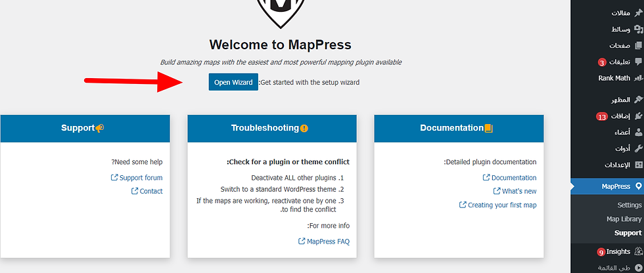This screenshot has height=273, width=644.
Task: Click the Open Wizard button
Action: [x=233, y=82]
